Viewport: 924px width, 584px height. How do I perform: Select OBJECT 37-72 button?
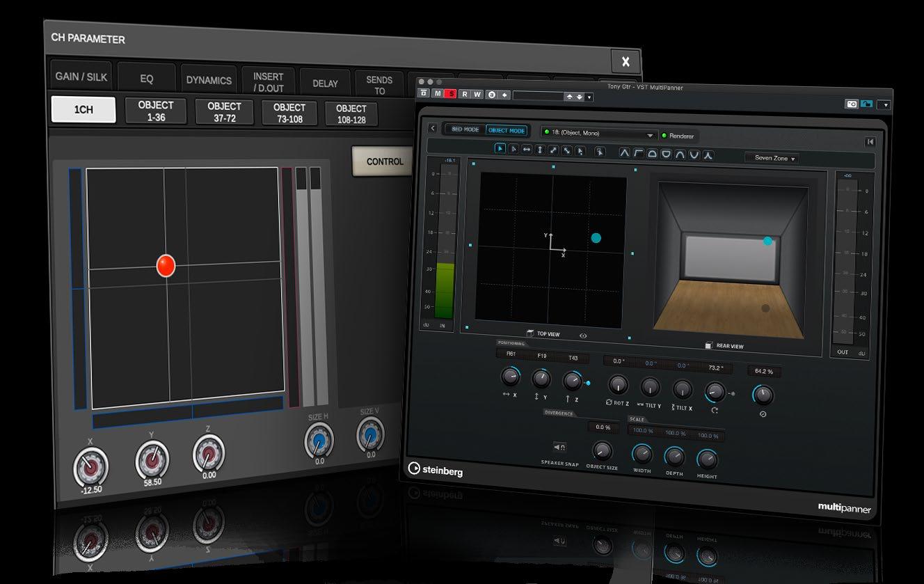tap(225, 112)
